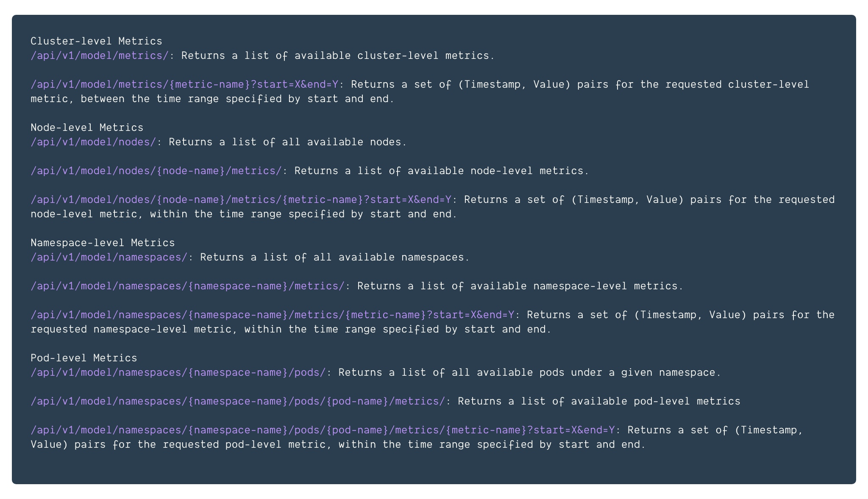Click the /api/v1/model/metrics/ endpoint path

(100, 55)
